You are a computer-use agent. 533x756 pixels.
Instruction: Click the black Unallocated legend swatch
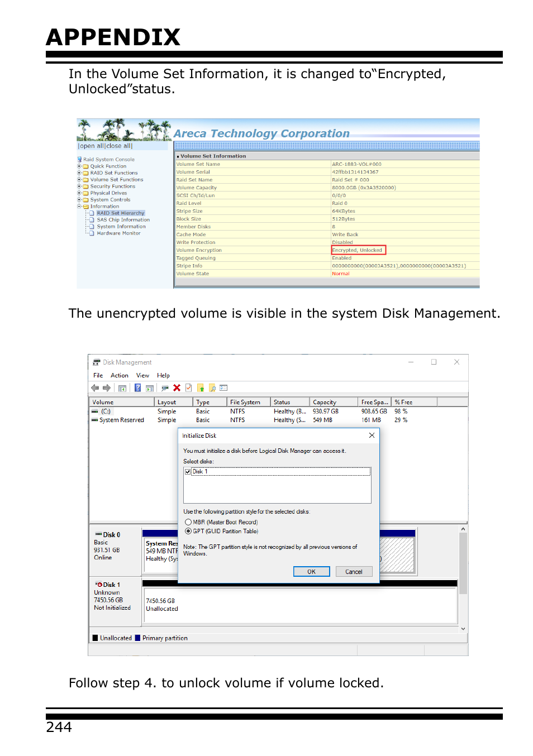[x=96, y=638]
